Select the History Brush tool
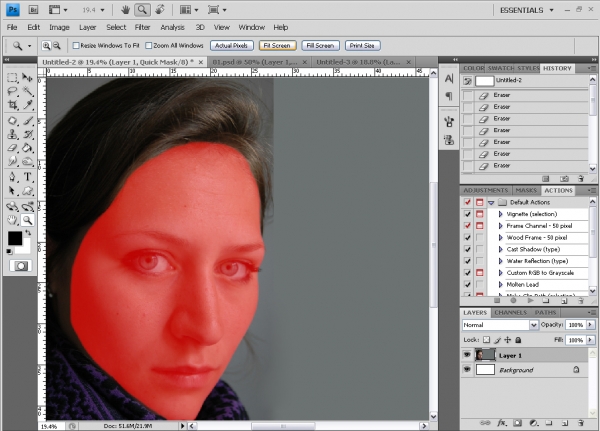The image size is (600, 431). click(x=27, y=134)
